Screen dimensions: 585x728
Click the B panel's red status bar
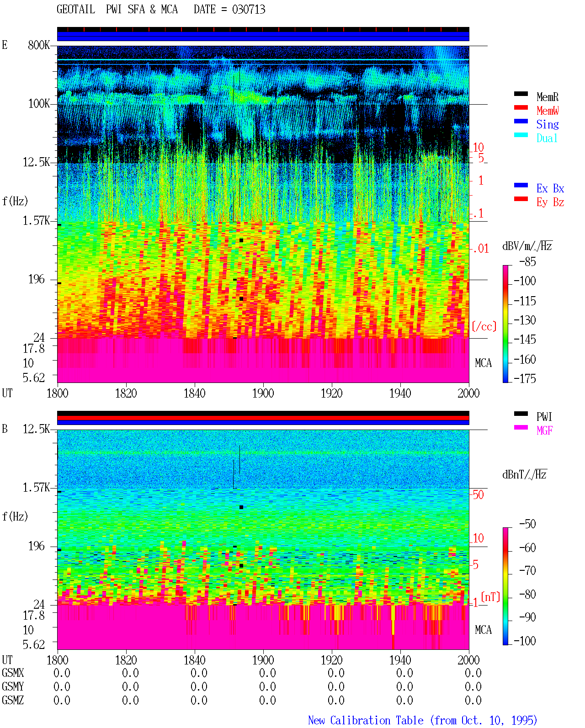coord(263,418)
